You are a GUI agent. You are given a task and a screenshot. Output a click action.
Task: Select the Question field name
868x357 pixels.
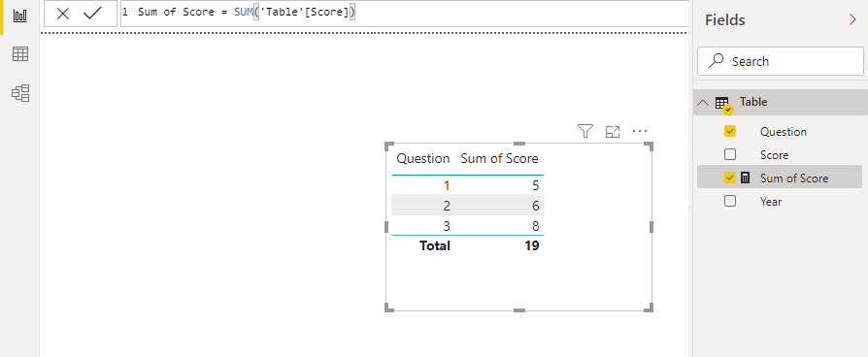pyautogui.click(x=784, y=132)
